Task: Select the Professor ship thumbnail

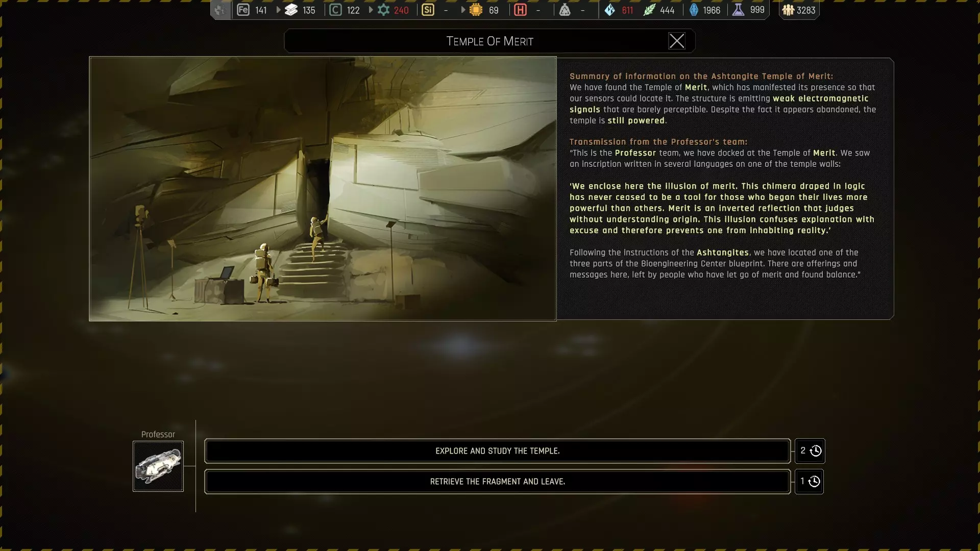Action: pyautogui.click(x=158, y=466)
